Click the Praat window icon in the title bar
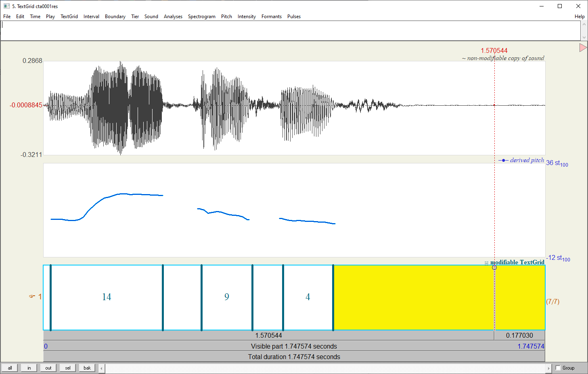 (x=6, y=6)
